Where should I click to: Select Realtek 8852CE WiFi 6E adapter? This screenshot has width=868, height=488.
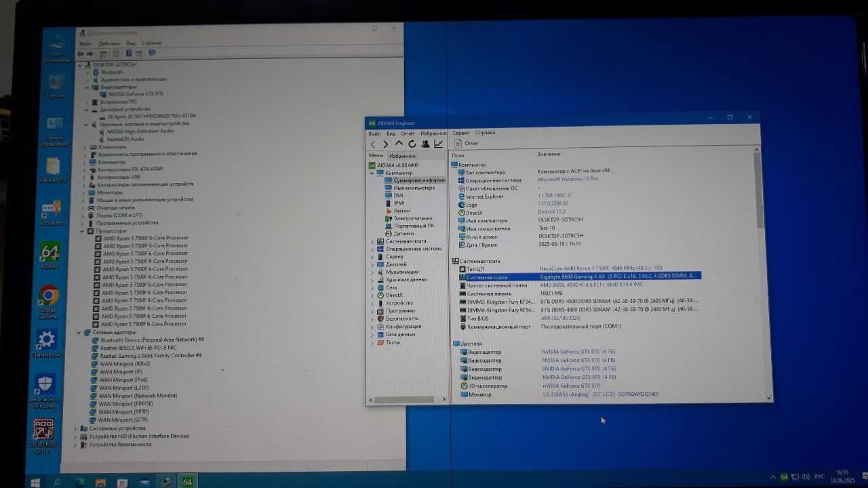pyautogui.click(x=133, y=347)
